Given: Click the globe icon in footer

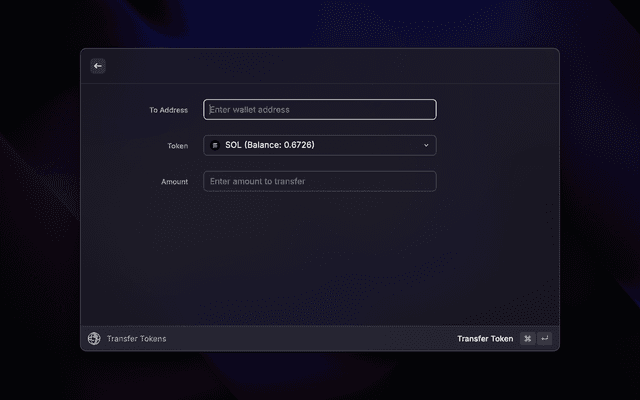Looking at the screenshot, I should coord(94,339).
